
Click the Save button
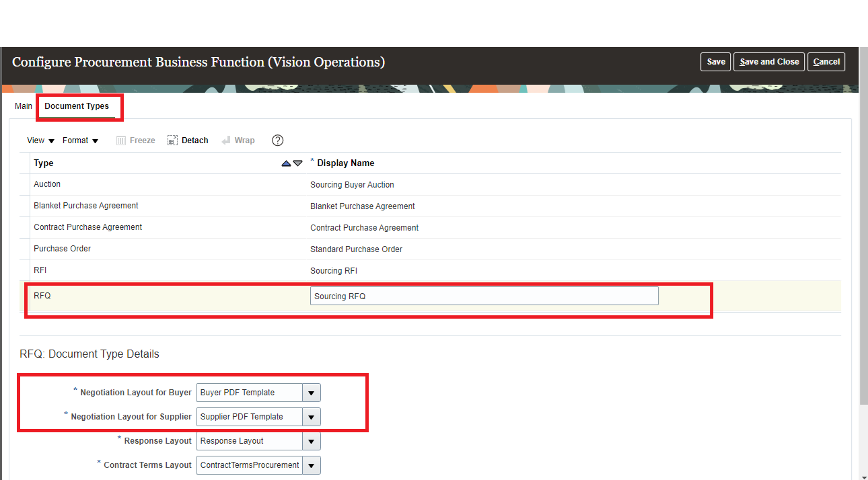click(716, 62)
